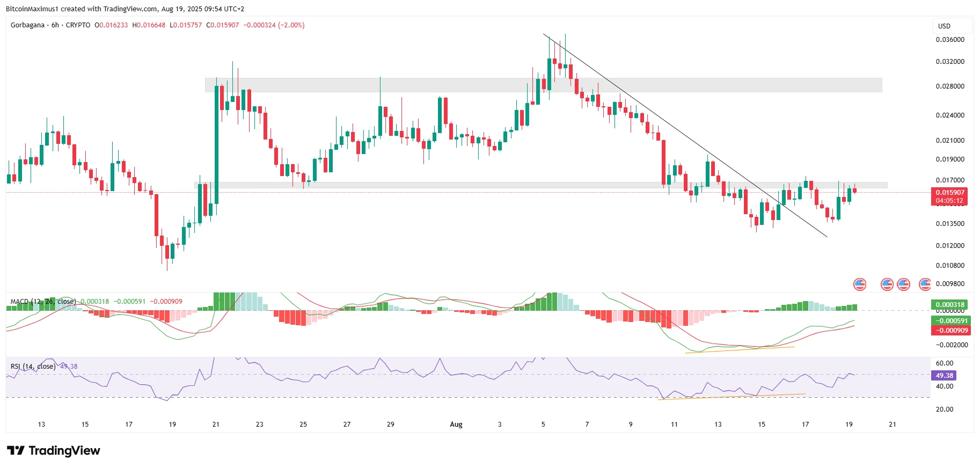Viewport: 980px width, 468px height.
Task: Click the green MACD histogram value tag 0.000318
Action: (x=950, y=304)
